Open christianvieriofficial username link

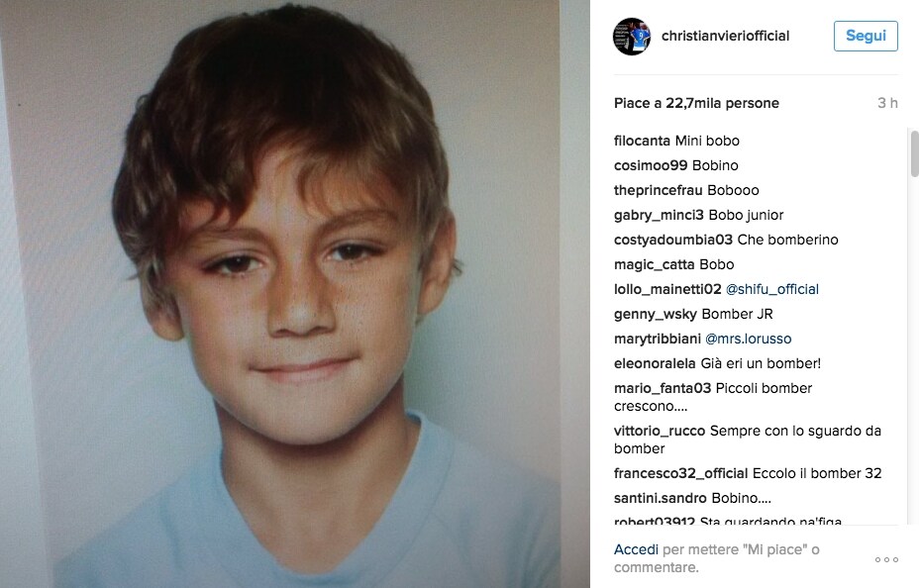(x=725, y=36)
